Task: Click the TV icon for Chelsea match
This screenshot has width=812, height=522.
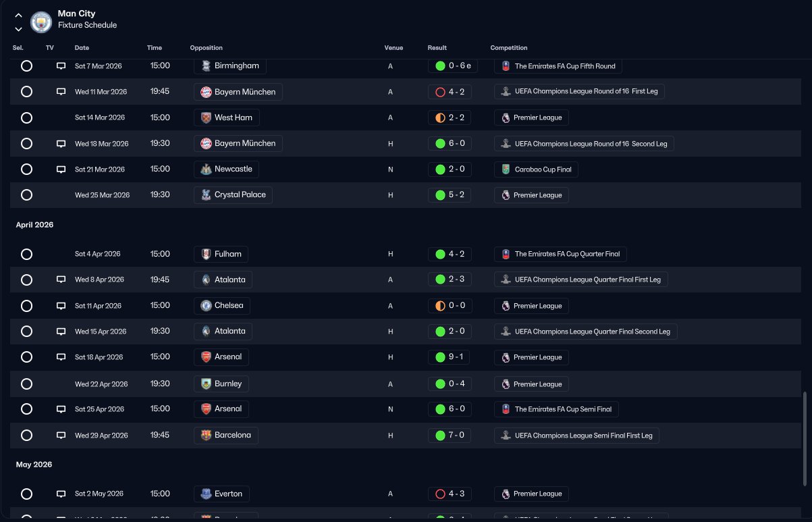Action: (x=61, y=306)
